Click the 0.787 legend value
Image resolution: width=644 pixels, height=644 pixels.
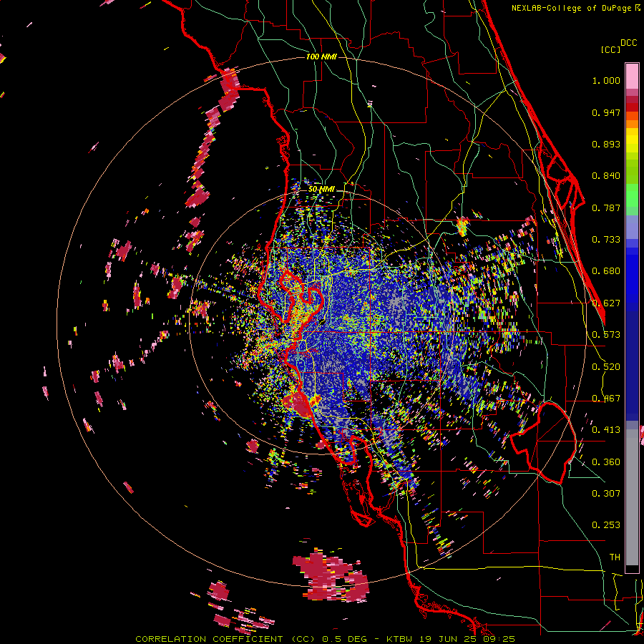606,208
